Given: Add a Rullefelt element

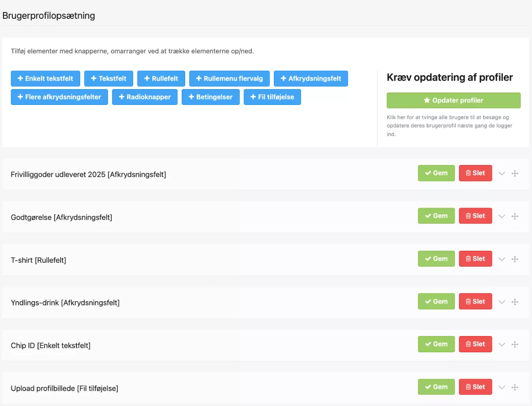Looking at the screenshot, I should [x=161, y=78].
